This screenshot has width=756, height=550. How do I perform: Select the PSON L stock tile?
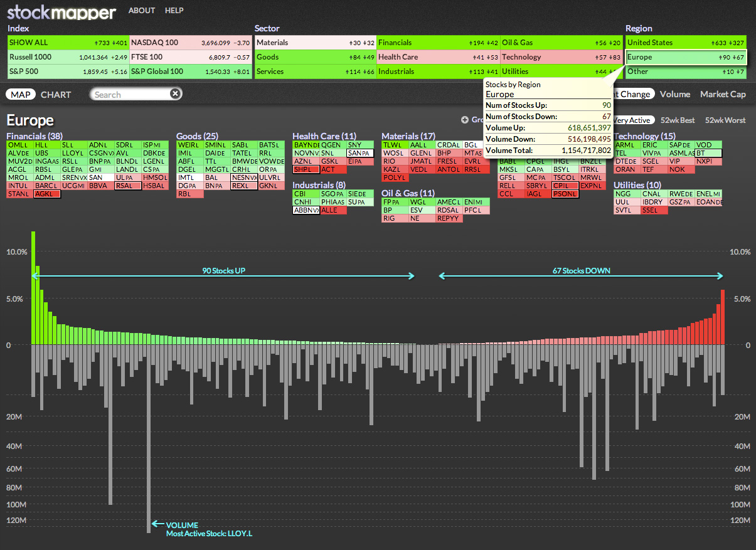pyautogui.click(x=565, y=194)
